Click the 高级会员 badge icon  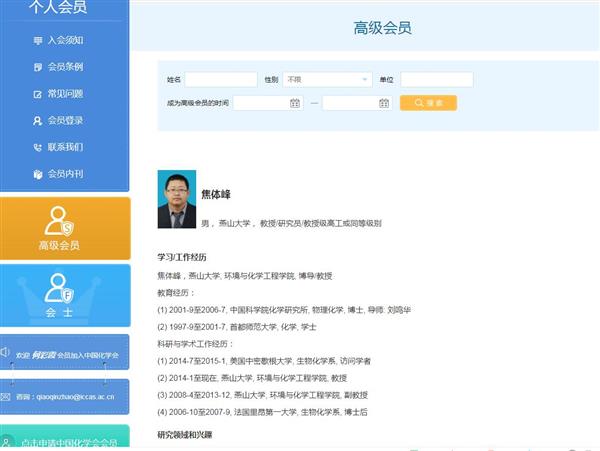[x=59, y=221]
